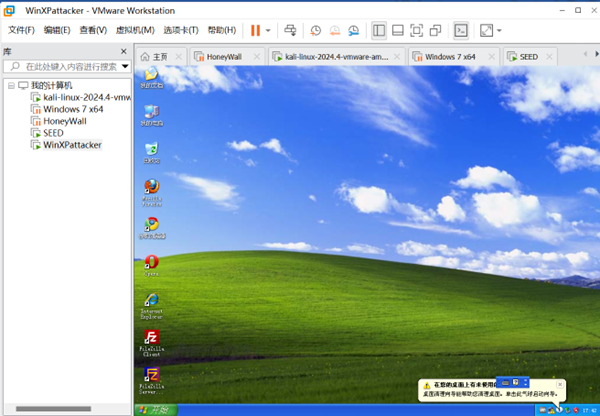The width and height of the screenshot is (600, 416).
Task: Click the stretch guest display icon
Action: point(486,30)
